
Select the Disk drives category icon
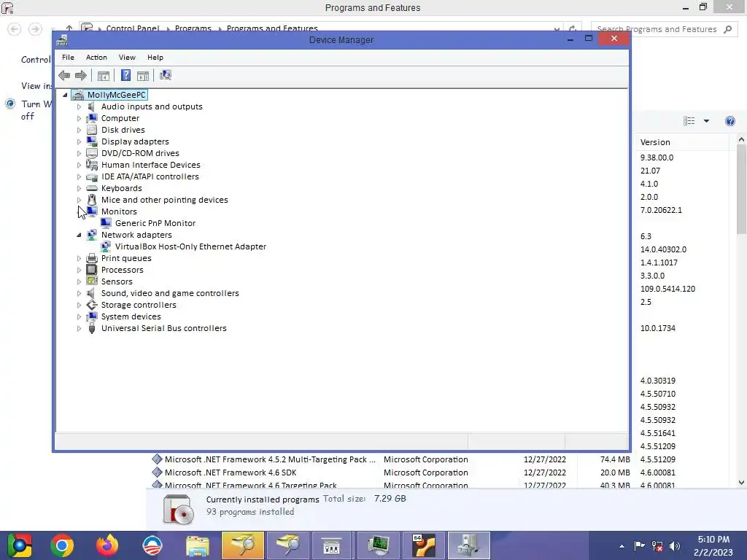(x=92, y=130)
